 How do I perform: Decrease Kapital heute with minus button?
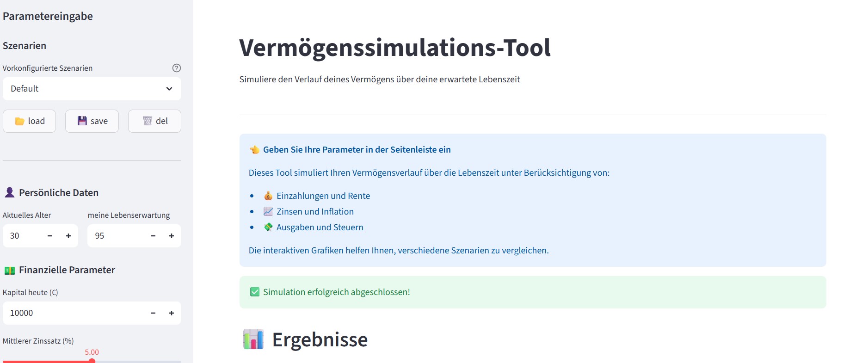[153, 313]
